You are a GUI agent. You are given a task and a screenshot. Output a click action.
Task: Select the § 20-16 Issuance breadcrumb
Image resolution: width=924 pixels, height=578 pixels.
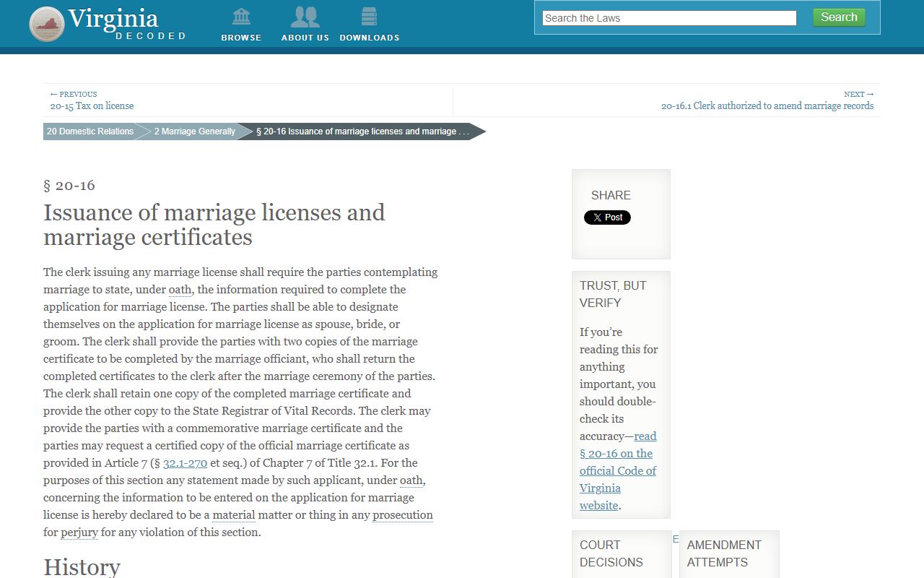pyautogui.click(x=362, y=131)
